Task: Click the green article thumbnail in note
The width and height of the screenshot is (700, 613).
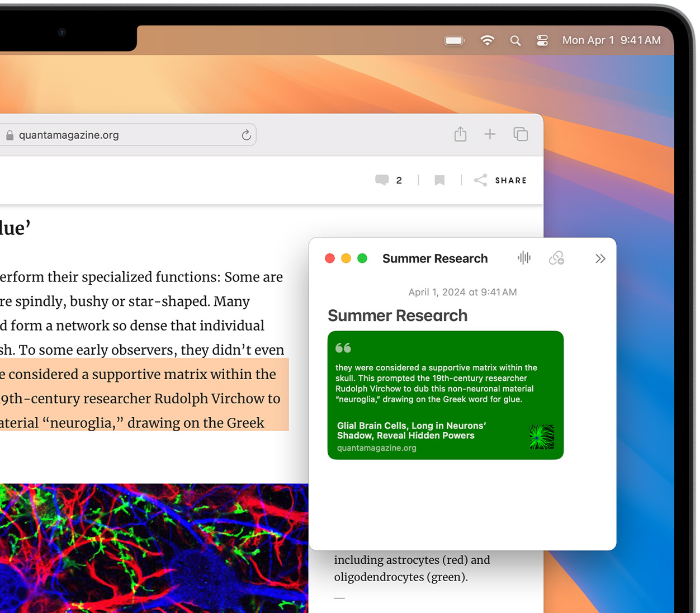Action: coord(541,437)
